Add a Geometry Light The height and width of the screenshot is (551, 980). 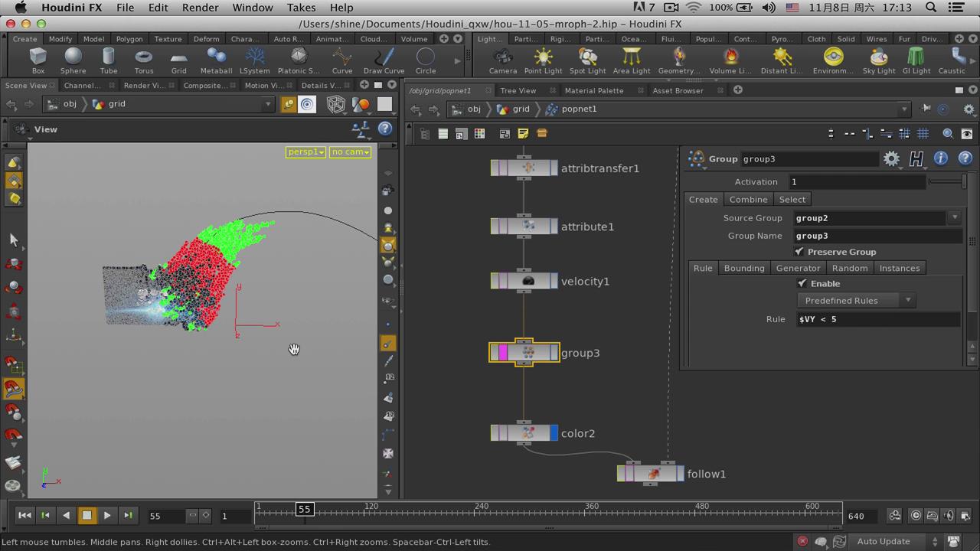[679, 60]
